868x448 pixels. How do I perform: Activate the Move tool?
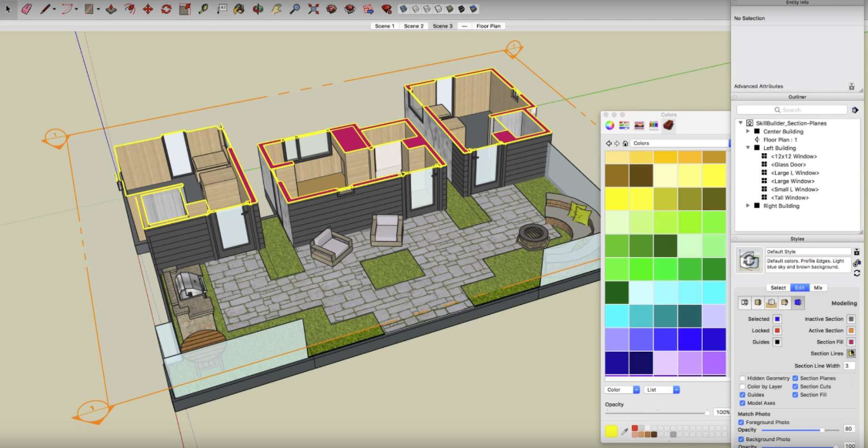(148, 9)
